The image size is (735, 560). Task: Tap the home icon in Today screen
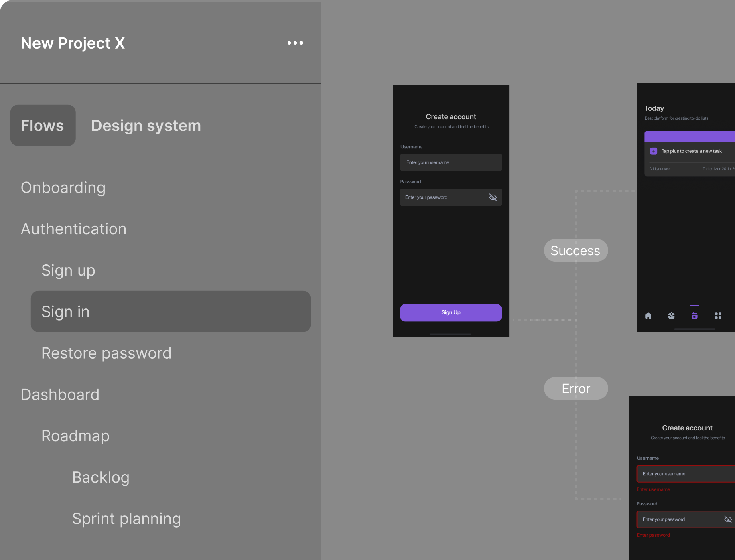[x=648, y=316]
